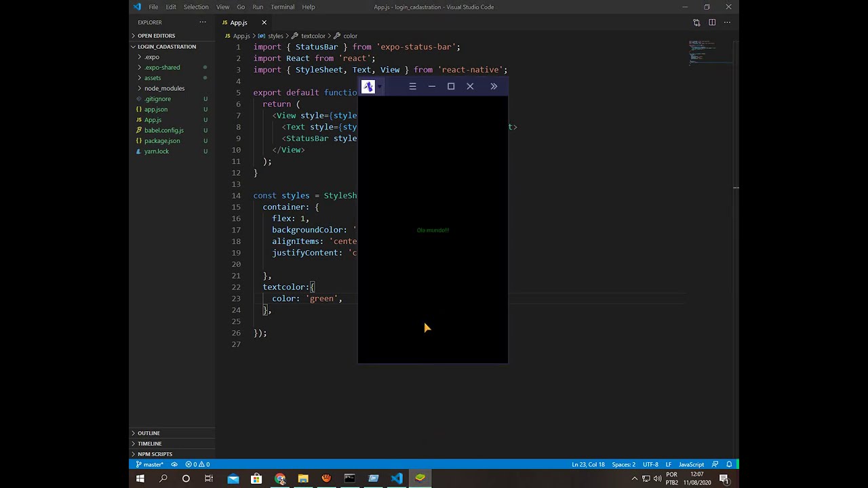Viewport: 868px width, 488px height.
Task: Launch the Mail app from taskbar
Action: pos(233,479)
